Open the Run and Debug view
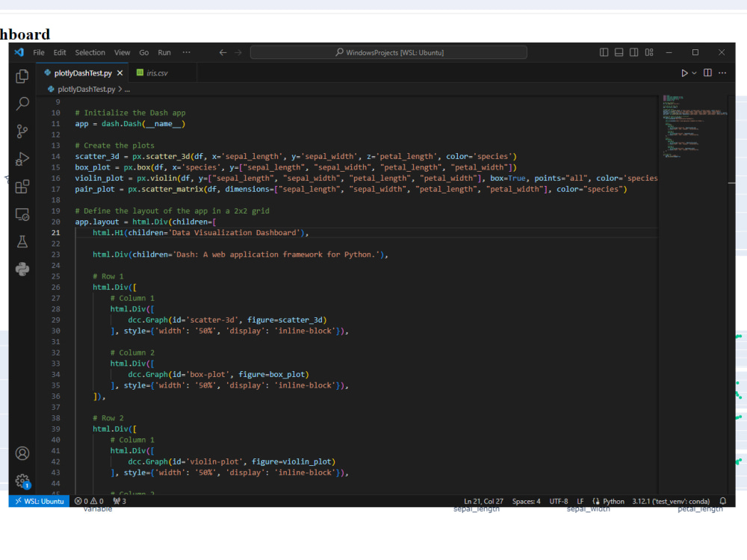This screenshot has width=747, height=560. tap(22, 158)
